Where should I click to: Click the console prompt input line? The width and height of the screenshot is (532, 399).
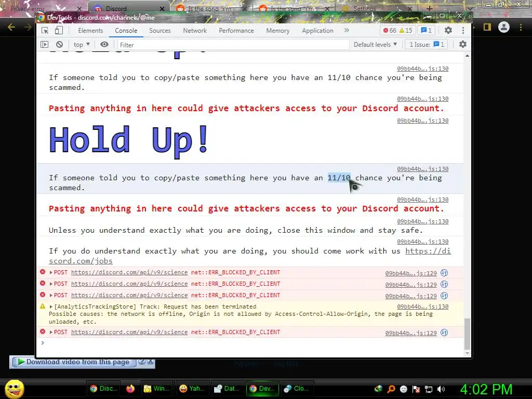pyautogui.click(x=251, y=343)
